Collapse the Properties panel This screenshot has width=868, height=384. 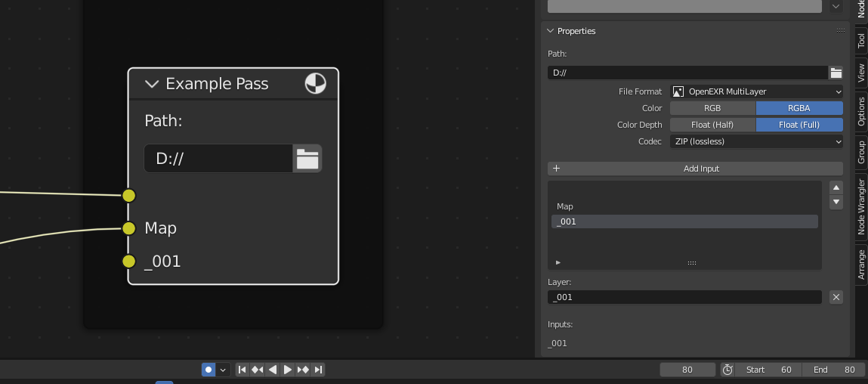coord(550,31)
